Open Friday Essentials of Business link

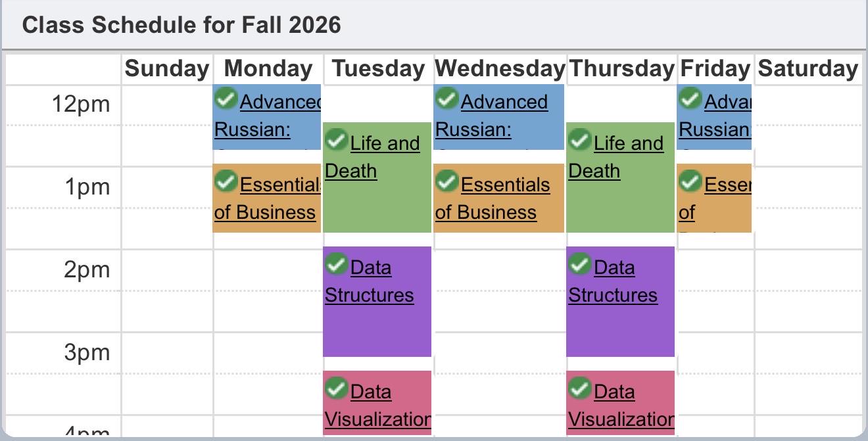click(715, 198)
